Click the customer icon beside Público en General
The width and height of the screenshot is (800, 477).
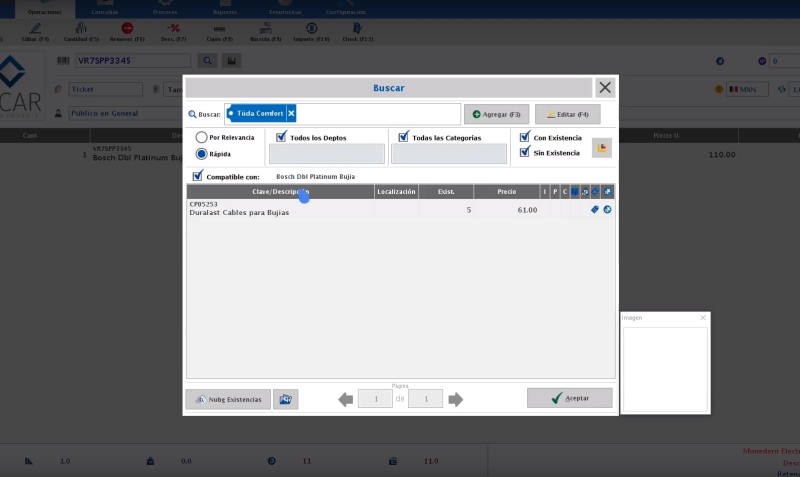[x=58, y=113]
